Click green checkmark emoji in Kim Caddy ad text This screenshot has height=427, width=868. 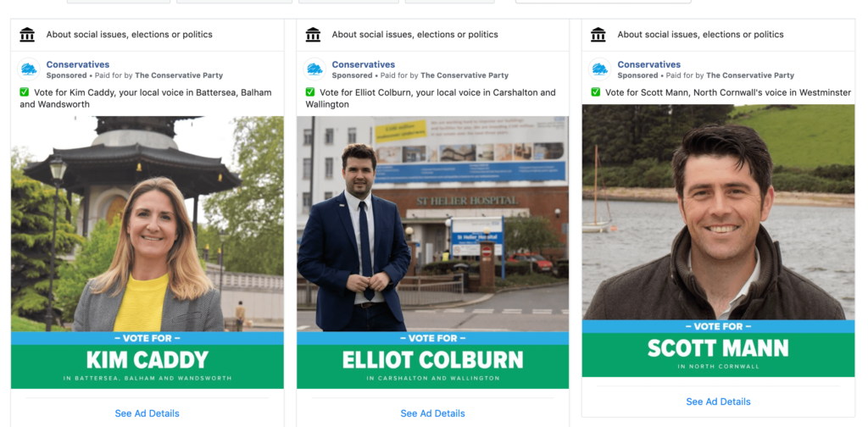(x=25, y=92)
